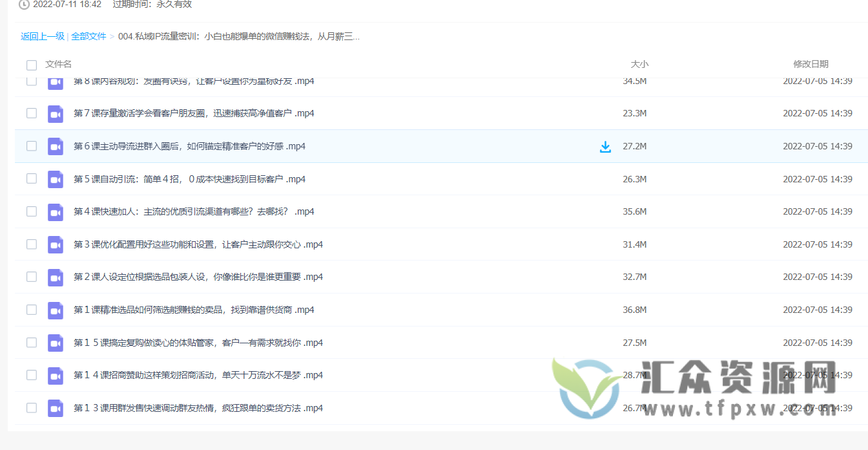This screenshot has height=450, width=868.
Task: Check the select-all checkbox in the header row
Action: tap(31, 65)
